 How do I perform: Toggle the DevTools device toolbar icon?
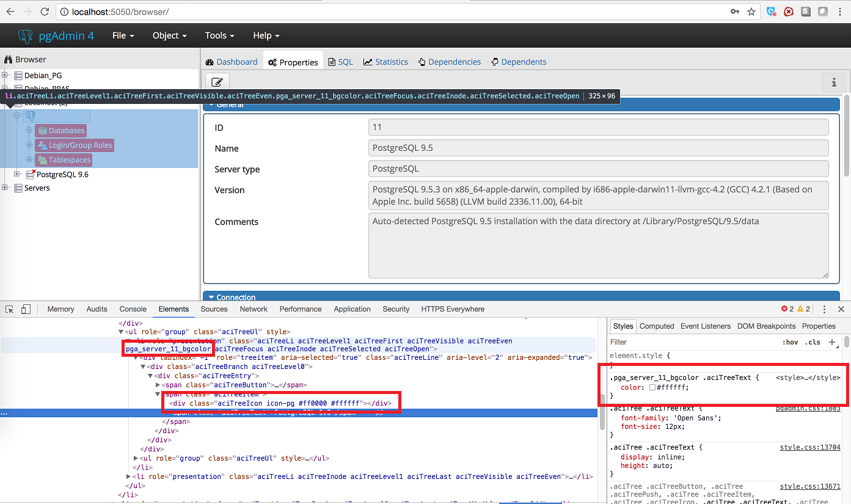pyautogui.click(x=26, y=309)
